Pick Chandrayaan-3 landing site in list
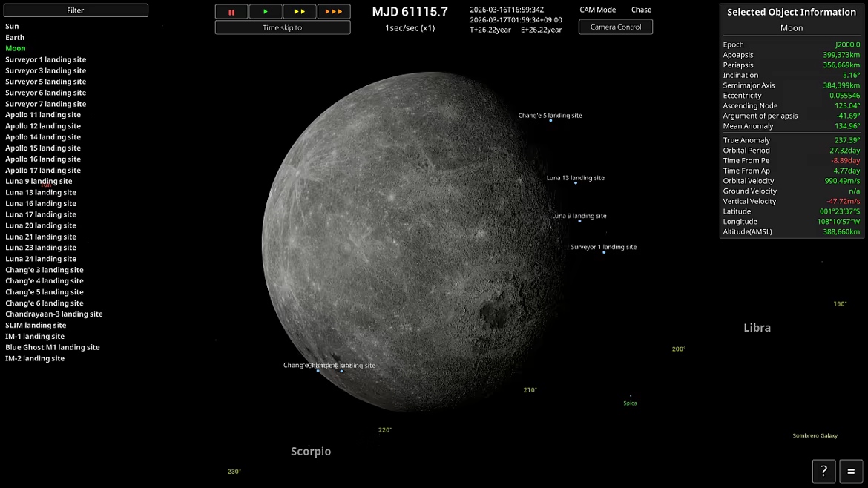 [x=54, y=314]
